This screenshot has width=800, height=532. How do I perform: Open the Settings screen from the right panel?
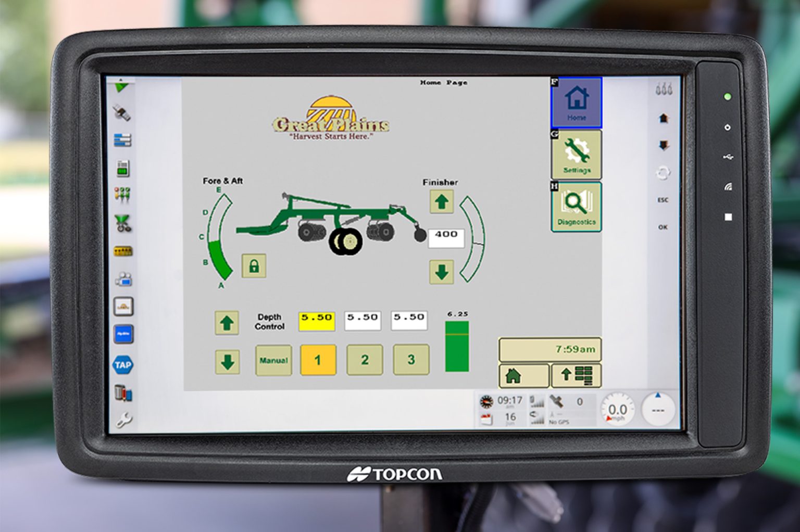tap(576, 154)
